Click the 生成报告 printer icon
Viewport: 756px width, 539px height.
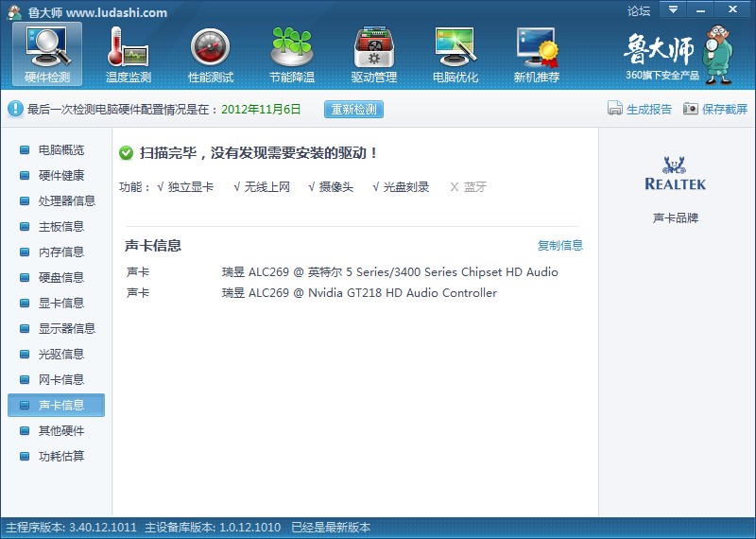(615, 109)
